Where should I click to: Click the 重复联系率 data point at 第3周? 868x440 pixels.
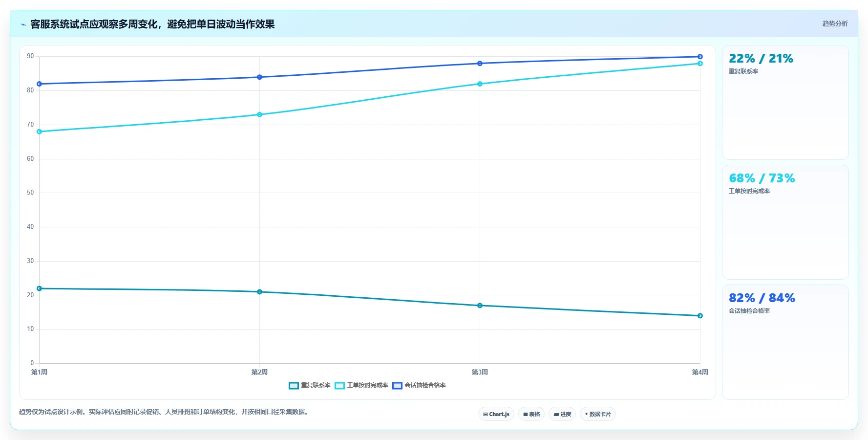tap(480, 306)
